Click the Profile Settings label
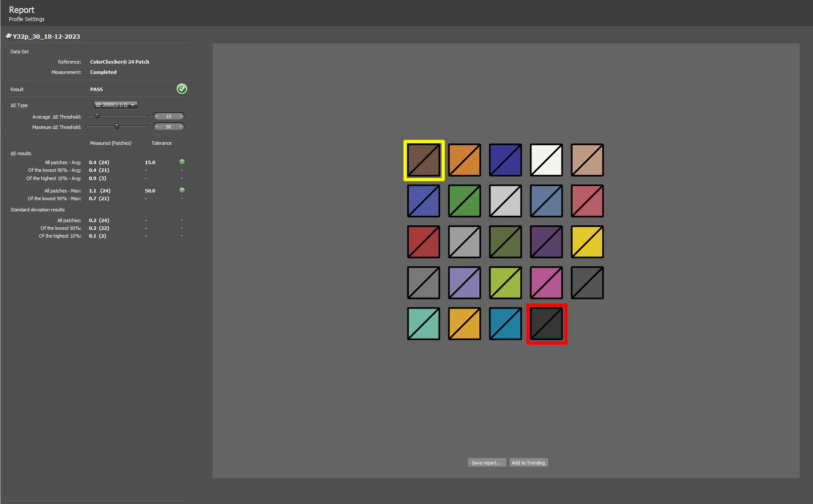Viewport: 813px width, 504px height. (x=27, y=19)
